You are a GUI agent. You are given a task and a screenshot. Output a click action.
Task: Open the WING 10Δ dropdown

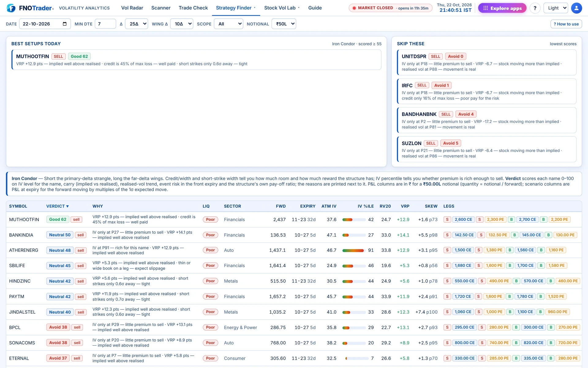182,24
